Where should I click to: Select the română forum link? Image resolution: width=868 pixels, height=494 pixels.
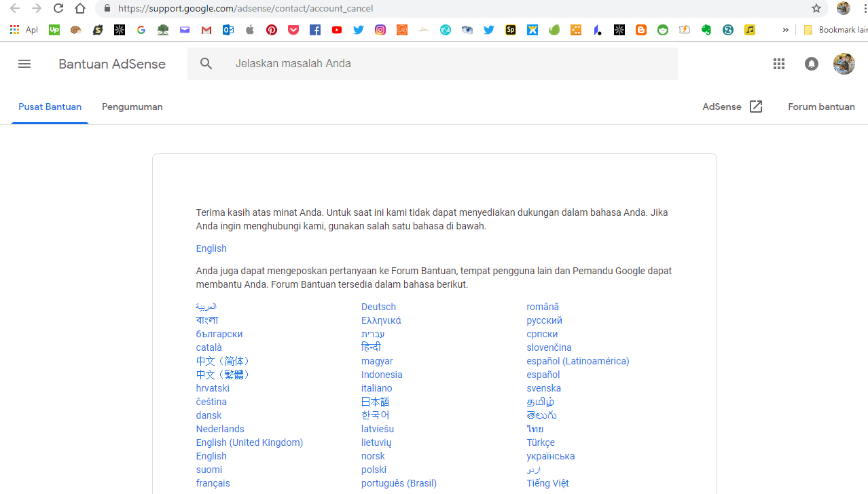pos(543,307)
